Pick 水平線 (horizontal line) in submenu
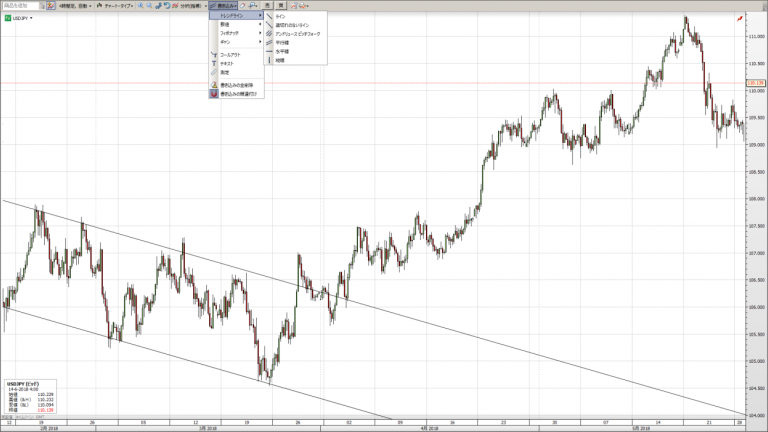This screenshot has width=768, height=432. pyautogui.click(x=282, y=51)
